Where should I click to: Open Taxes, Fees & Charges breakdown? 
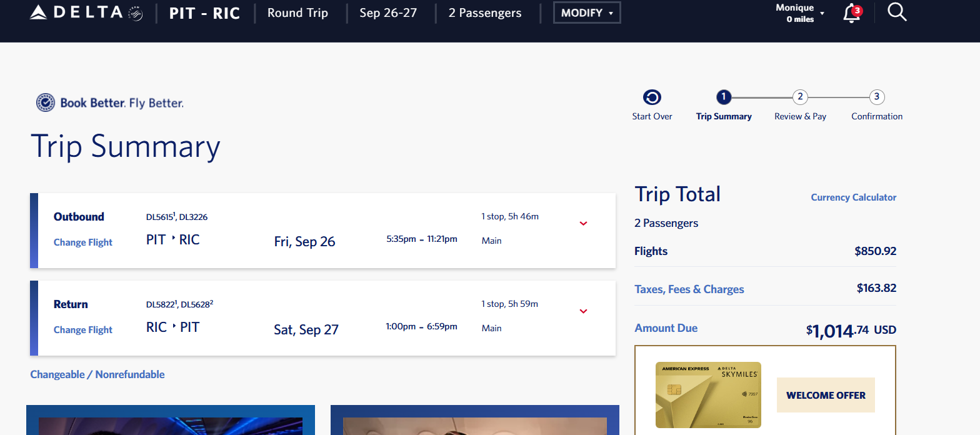689,289
